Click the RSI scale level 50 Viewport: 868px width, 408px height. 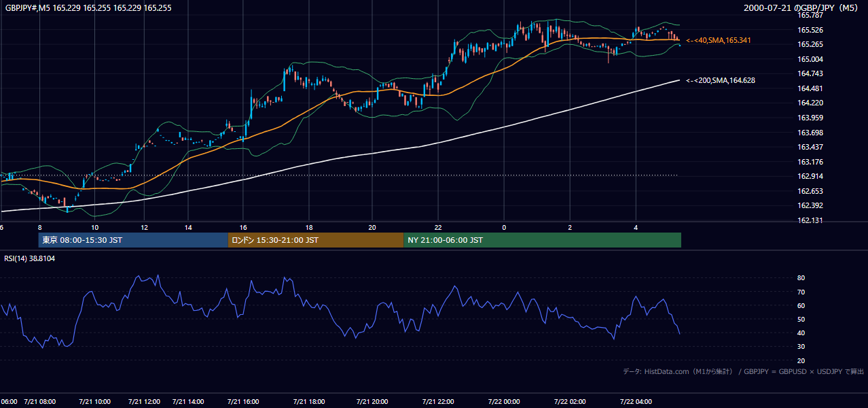(801, 319)
